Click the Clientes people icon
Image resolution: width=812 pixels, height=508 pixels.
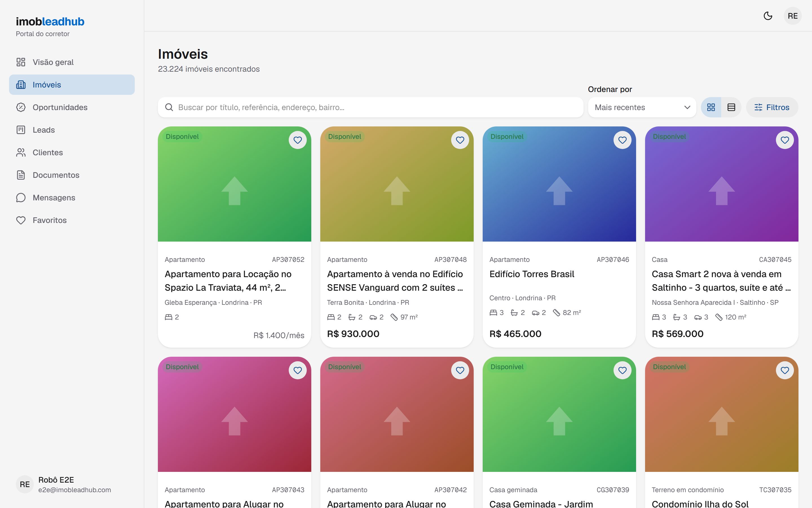point(21,152)
